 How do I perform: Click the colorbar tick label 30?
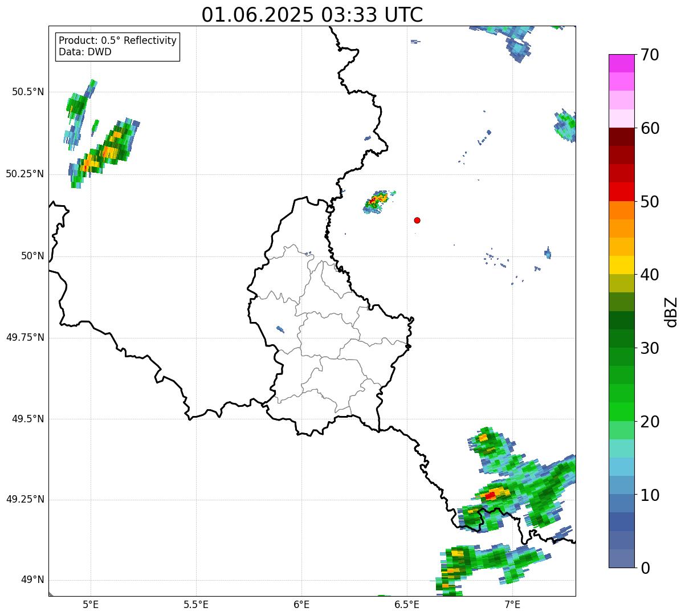click(x=650, y=348)
